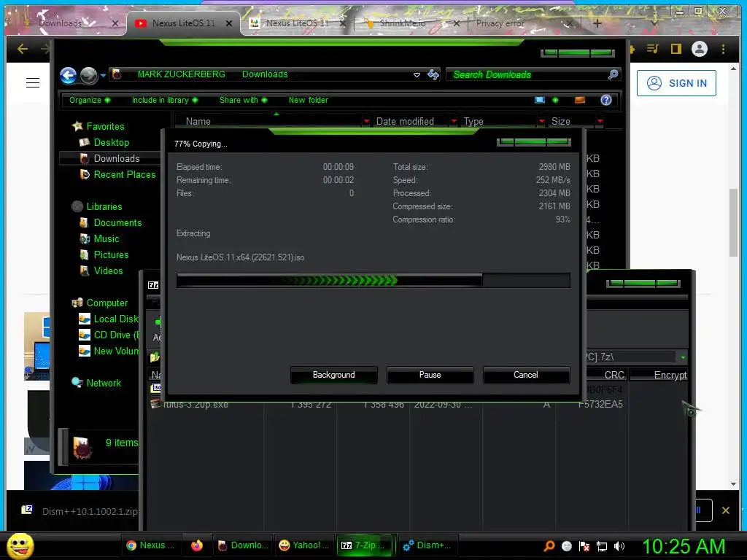Open the Share with menu
The image size is (747, 560).
243,100
